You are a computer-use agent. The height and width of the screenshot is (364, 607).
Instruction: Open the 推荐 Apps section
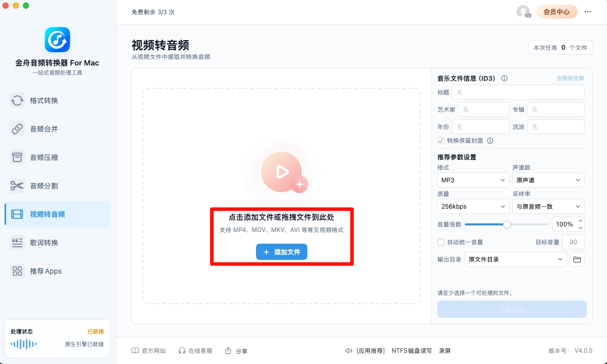(x=57, y=271)
